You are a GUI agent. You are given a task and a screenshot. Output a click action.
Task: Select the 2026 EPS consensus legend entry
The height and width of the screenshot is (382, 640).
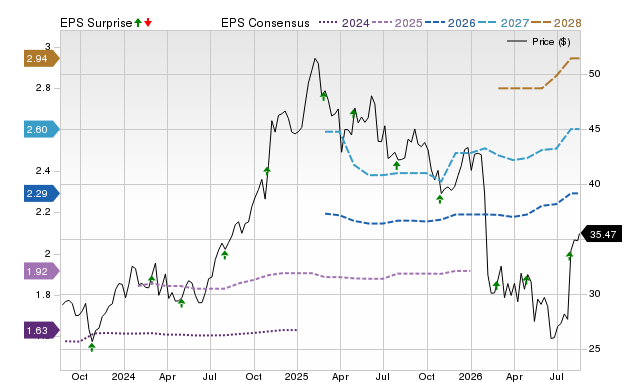450,23
